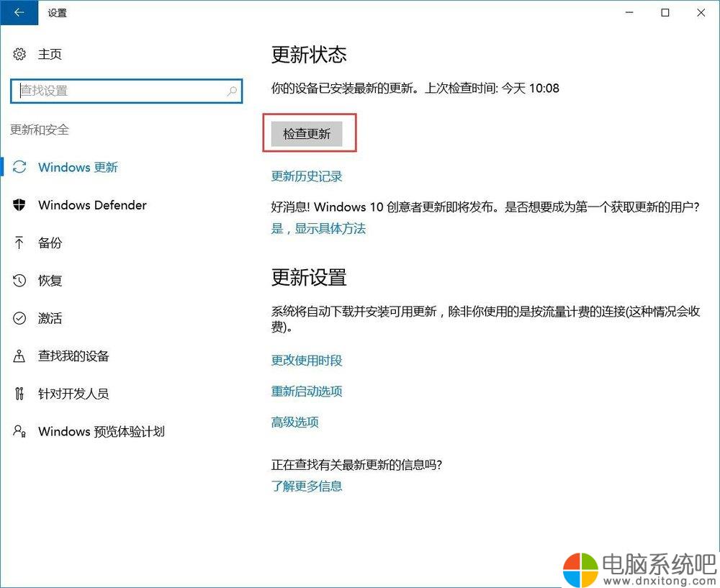Image resolution: width=720 pixels, height=588 pixels.
Task: Open the 恢复 section
Action: [50, 280]
